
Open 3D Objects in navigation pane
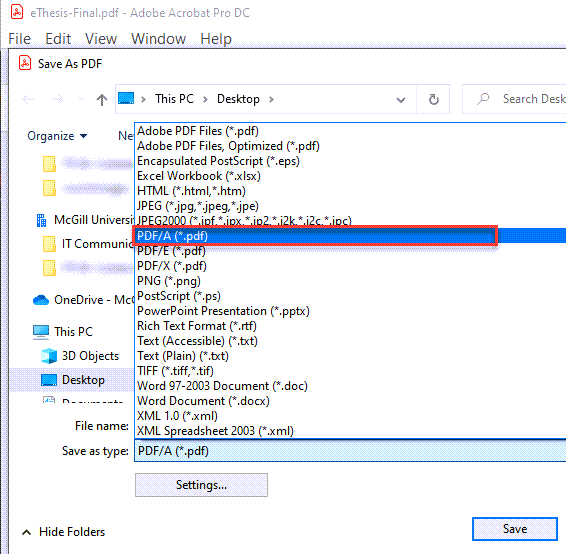(x=90, y=356)
